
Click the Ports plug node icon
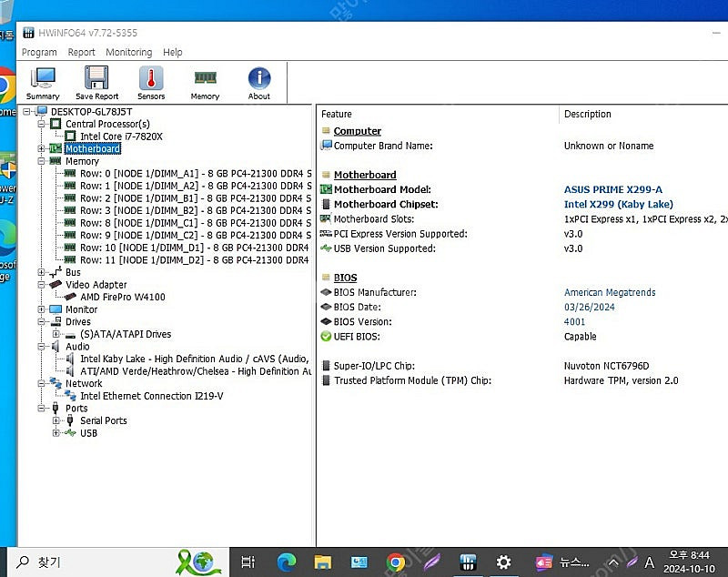(x=56, y=408)
